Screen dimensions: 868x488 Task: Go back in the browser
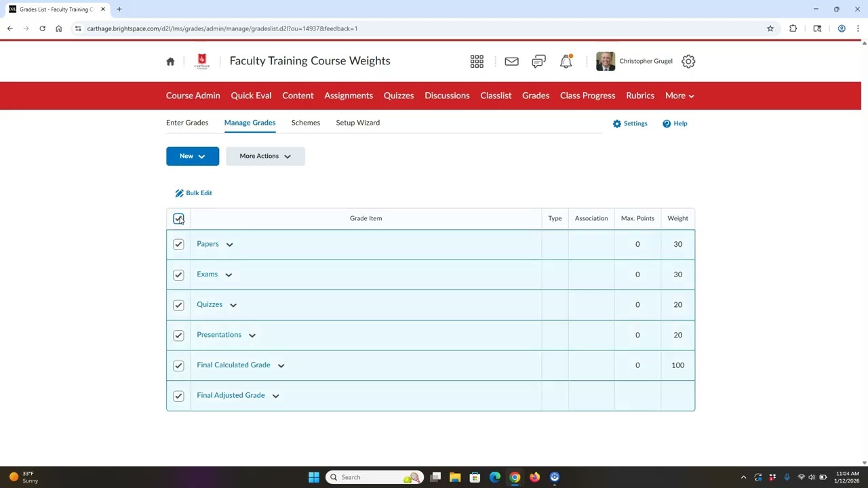pos(9,28)
